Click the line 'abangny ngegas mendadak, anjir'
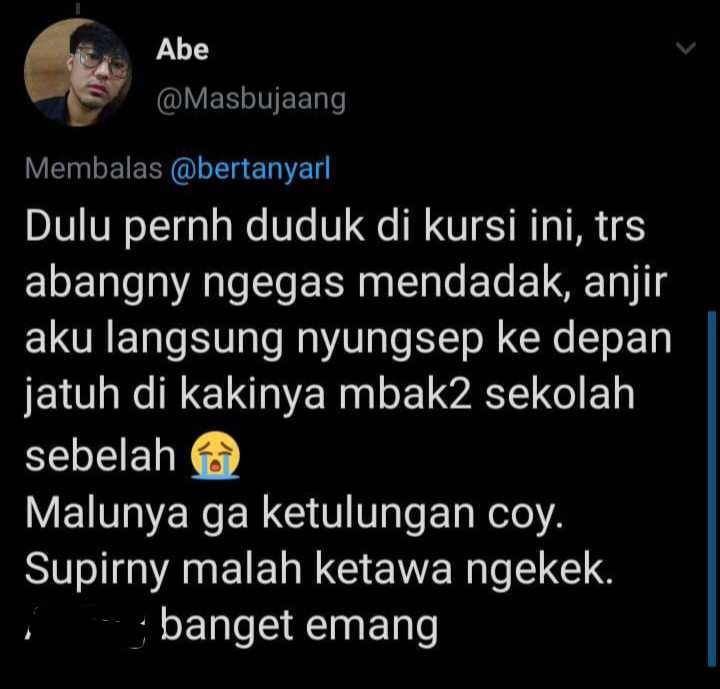The width and height of the screenshot is (720, 689). [x=346, y=283]
